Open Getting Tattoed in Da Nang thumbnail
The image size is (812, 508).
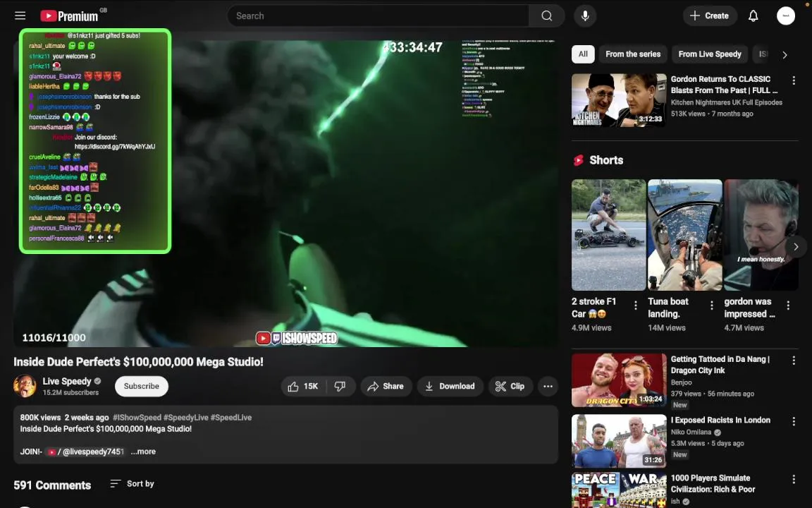point(619,380)
